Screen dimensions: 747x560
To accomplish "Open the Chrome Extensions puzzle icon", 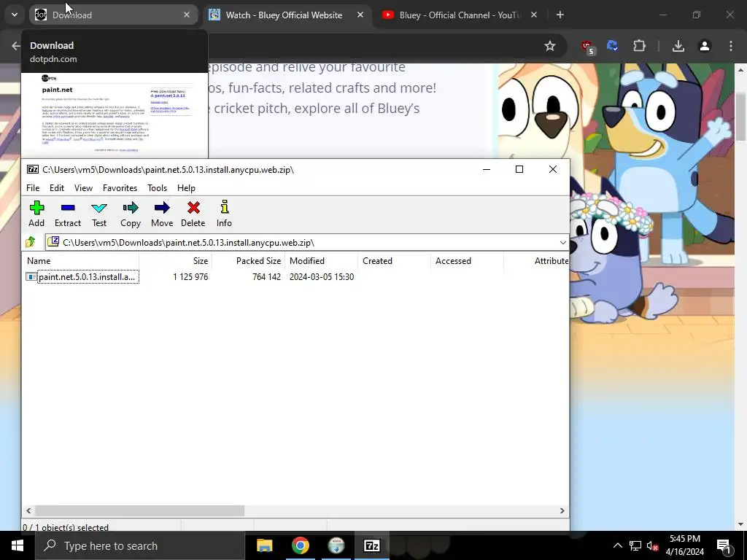I will pyautogui.click(x=639, y=46).
